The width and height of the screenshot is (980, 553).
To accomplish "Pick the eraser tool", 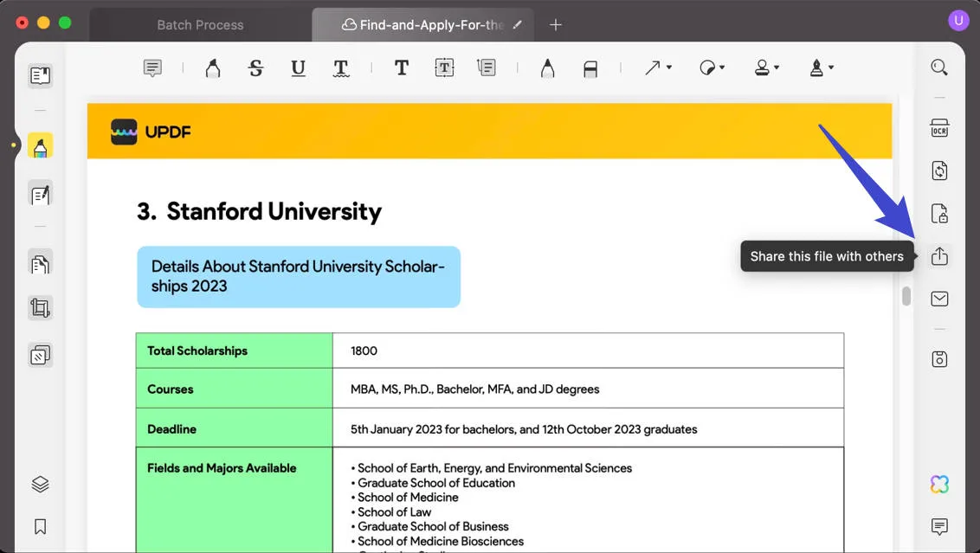I will pos(590,68).
